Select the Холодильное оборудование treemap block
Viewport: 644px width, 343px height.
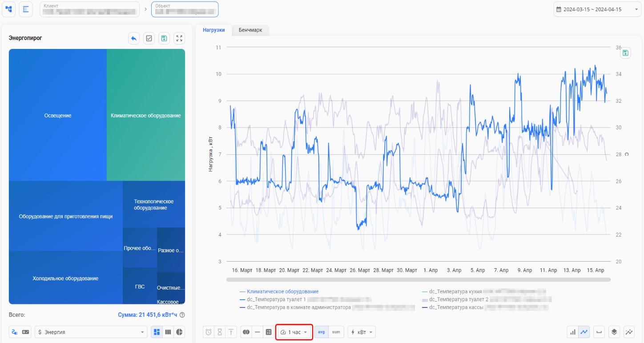(x=66, y=278)
